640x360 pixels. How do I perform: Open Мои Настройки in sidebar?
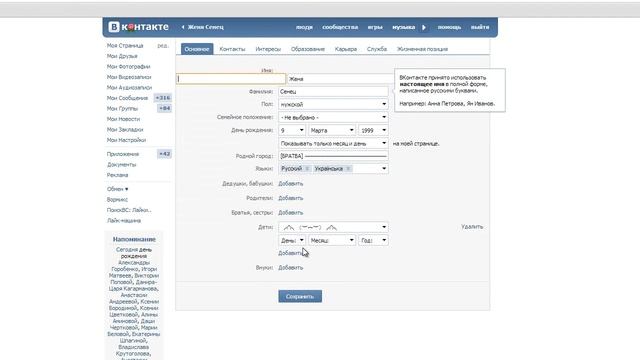point(126,140)
